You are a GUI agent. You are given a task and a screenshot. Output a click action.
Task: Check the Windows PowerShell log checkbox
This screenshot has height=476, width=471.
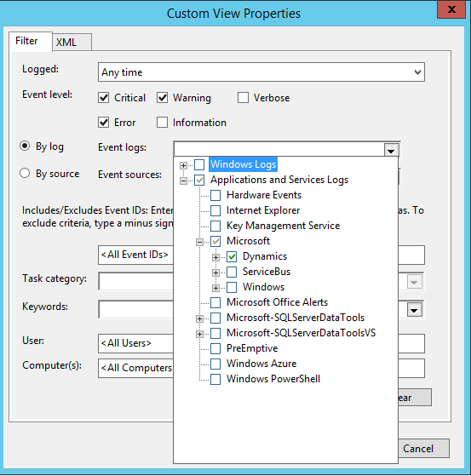tap(215, 379)
